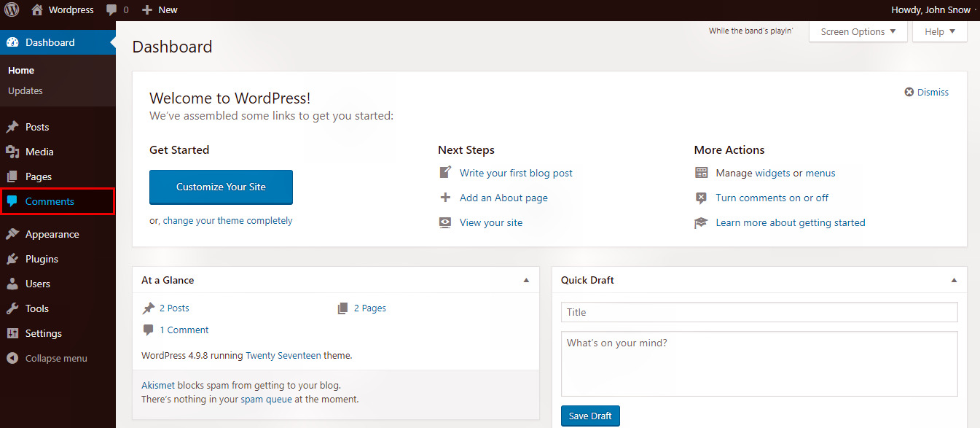Click the Dashboard gauge icon in sidebar

(12, 42)
